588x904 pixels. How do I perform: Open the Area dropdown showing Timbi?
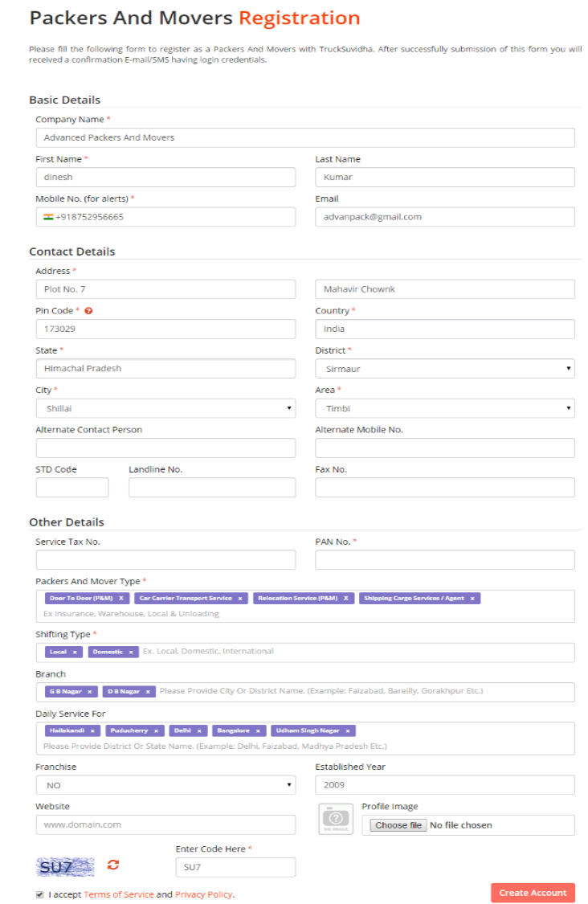[444, 408]
